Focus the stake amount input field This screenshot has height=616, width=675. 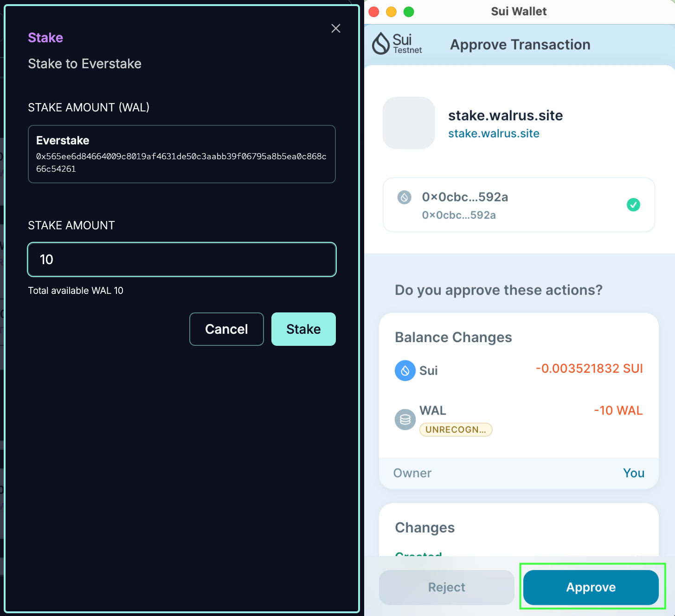(x=182, y=259)
